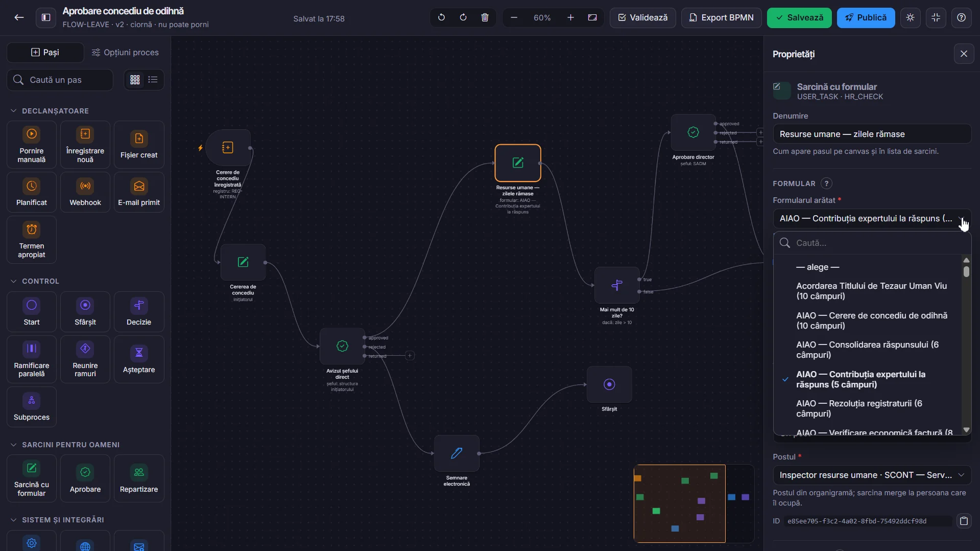
Task: Choose AIAO — Rezoluția registraturii option
Action: coord(868,409)
